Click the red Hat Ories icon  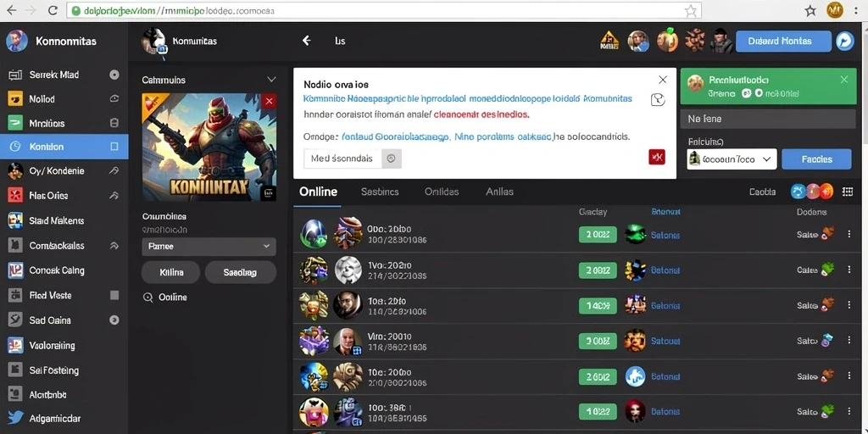point(15,196)
